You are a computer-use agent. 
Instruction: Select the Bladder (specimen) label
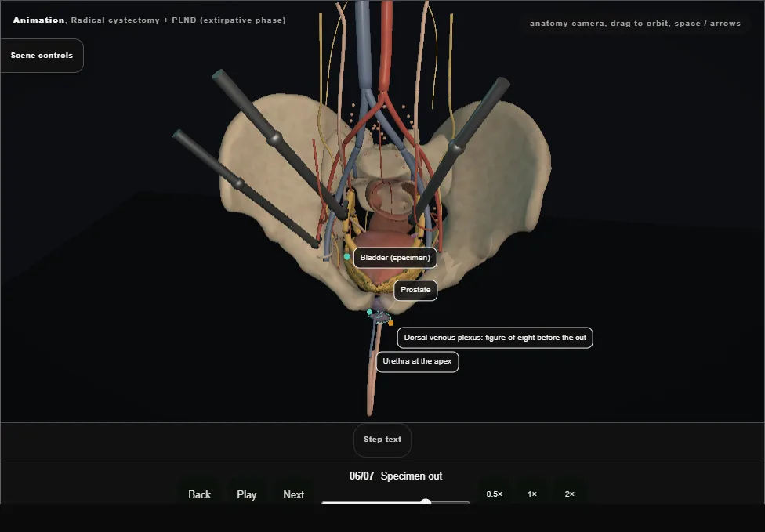(x=395, y=258)
